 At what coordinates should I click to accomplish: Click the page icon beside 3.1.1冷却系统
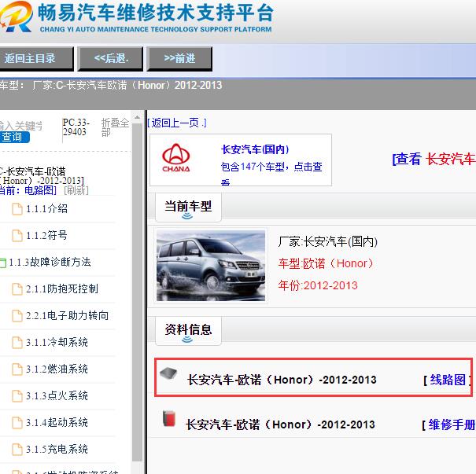[x=17, y=342]
